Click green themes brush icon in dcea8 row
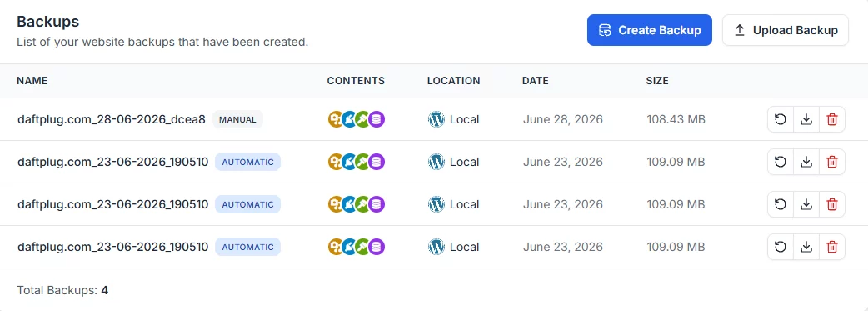 (x=362, y=119)
